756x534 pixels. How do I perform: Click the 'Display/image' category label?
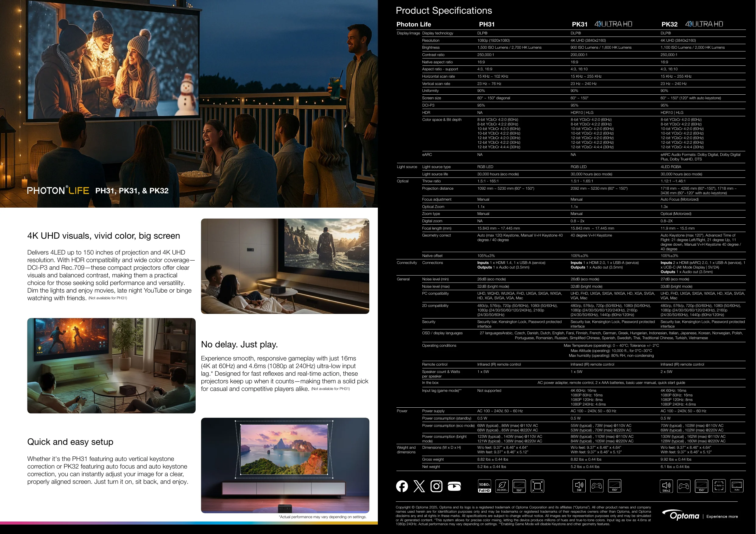point(408,33)
